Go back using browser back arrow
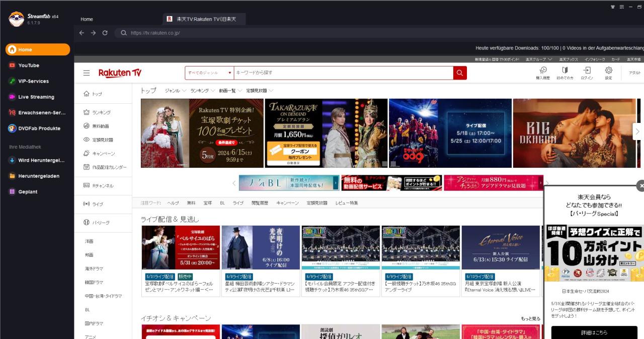The image size is (644, 339). tap(82, 33)
